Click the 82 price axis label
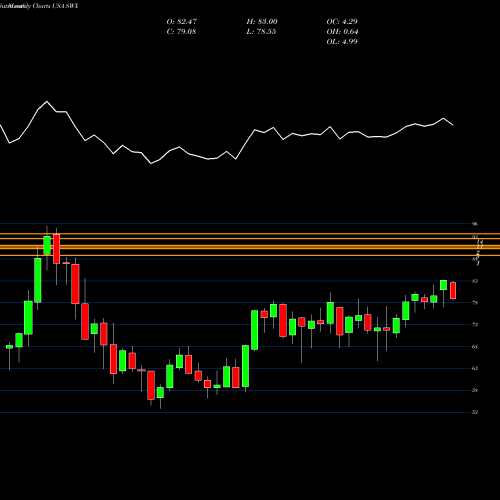This screenshot has height=500, width=500. pos(475,281)
